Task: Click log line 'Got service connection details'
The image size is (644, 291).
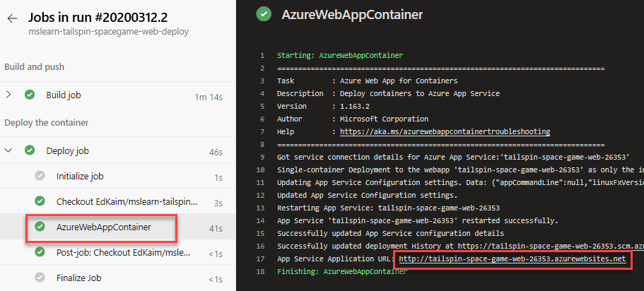Action: [x=453, y=158]
